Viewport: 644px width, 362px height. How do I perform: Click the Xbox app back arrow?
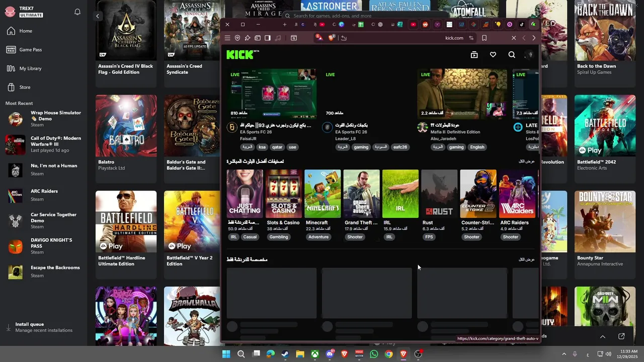pos(98,16)
